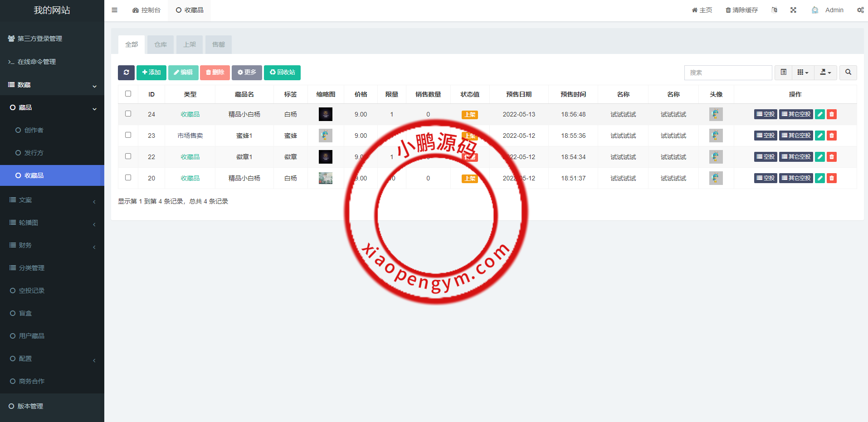The width and height of the screenshot is (868, 422).
Task: Click the delete trash icon for record 23
Action: coord(831,135)
